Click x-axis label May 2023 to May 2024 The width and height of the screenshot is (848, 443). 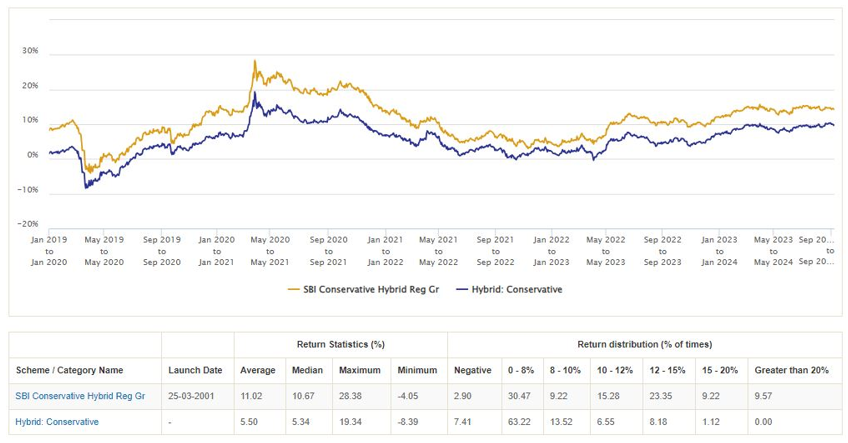click(x=773, y=251)
